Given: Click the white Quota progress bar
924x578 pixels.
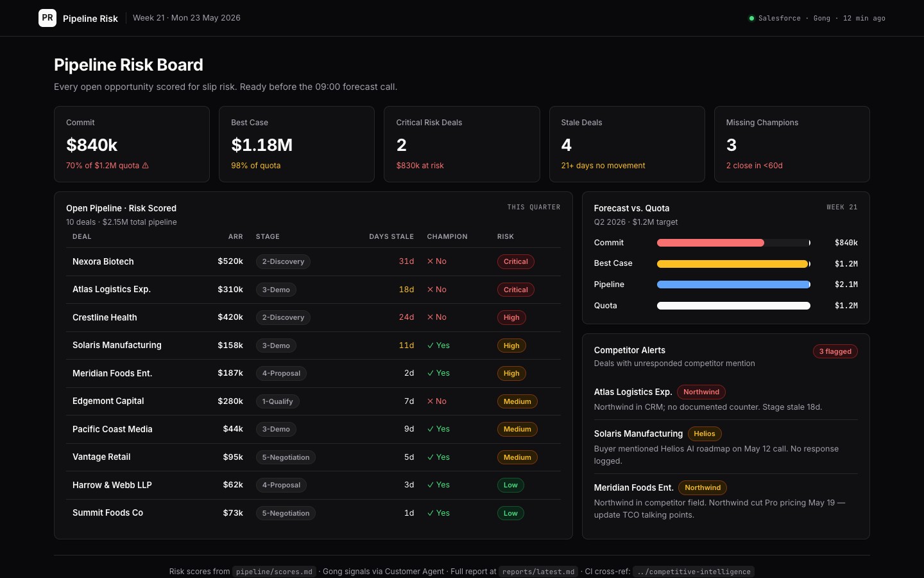Looking at the screenshot, I should (x=733, y=306).
